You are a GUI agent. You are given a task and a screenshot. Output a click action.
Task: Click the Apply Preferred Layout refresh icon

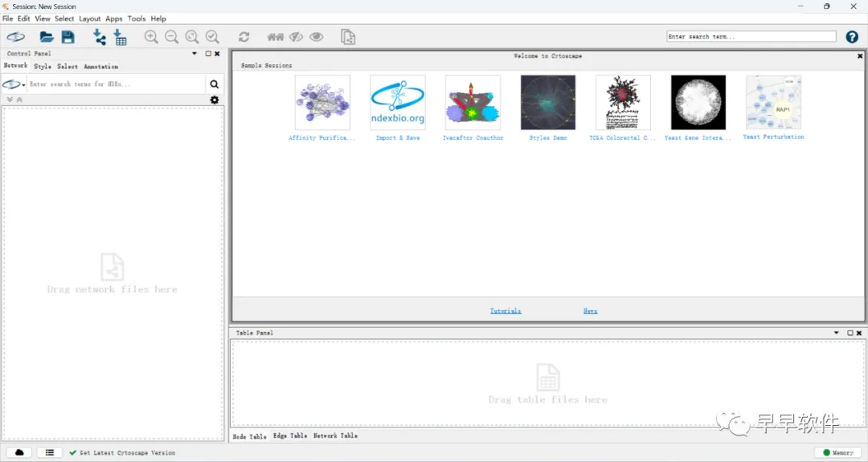[x=244, y=37]
